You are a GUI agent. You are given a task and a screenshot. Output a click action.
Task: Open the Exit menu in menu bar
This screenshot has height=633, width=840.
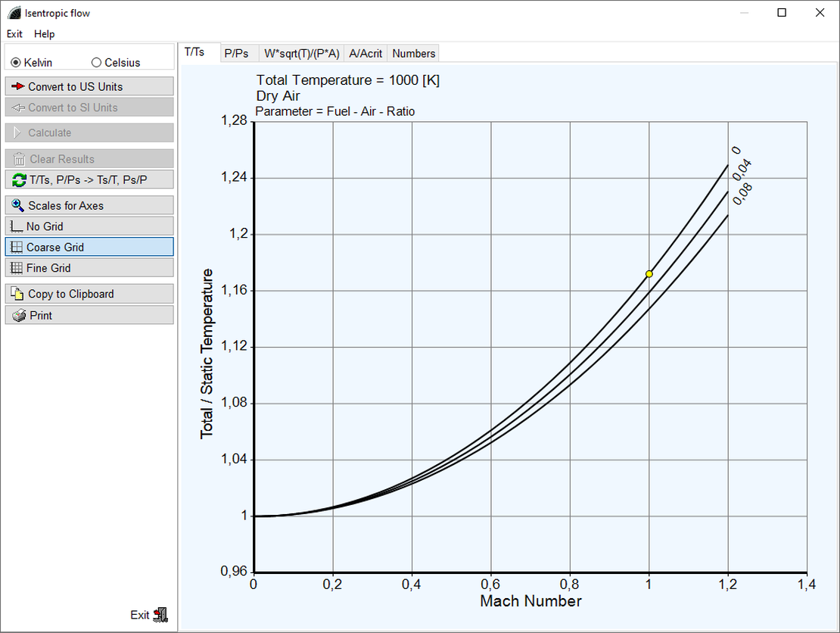(14, 34)
